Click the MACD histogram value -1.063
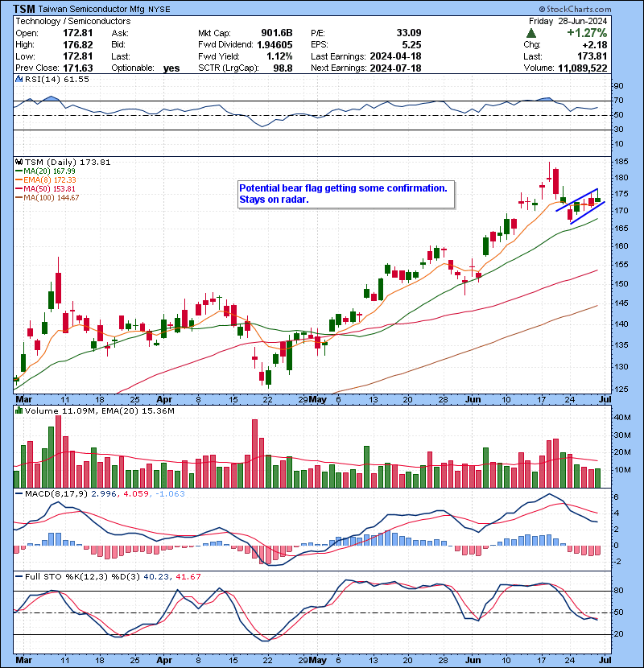644x668 pixels. tap(170, 494)
